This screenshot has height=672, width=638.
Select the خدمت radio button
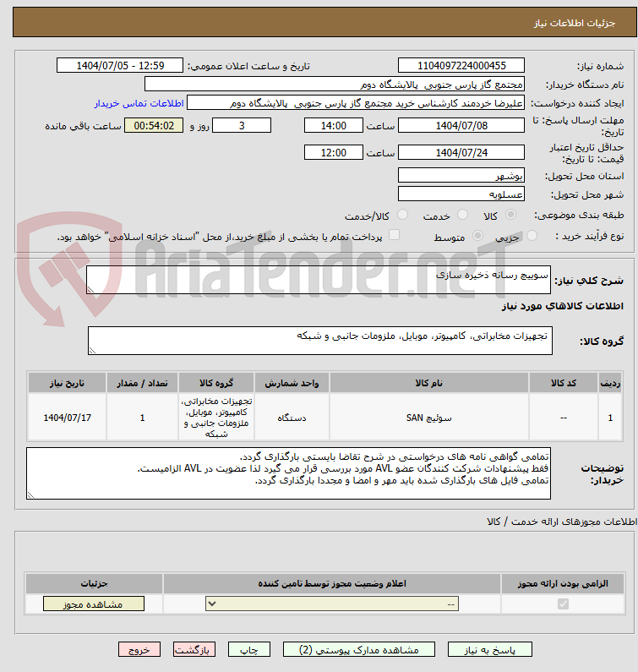[x=462, y=215]
